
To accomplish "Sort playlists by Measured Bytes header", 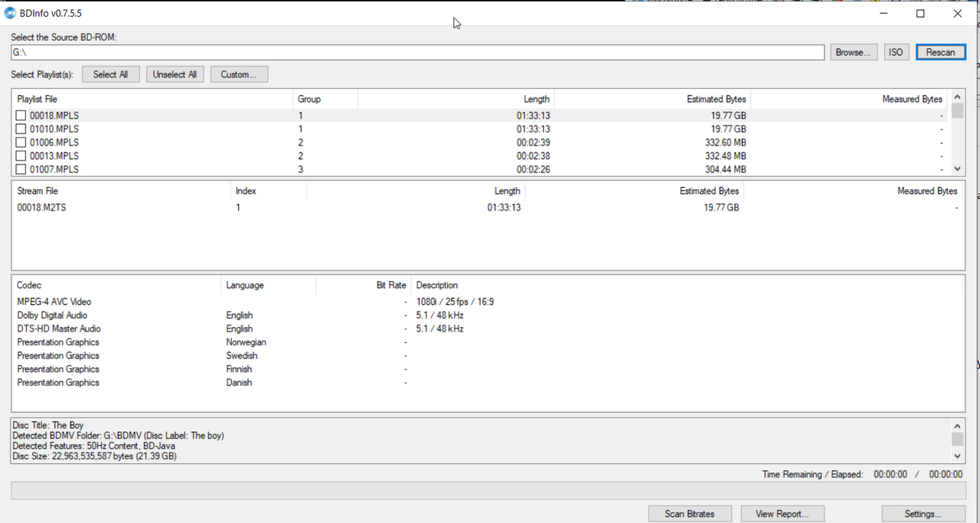I will pos(849,99).
